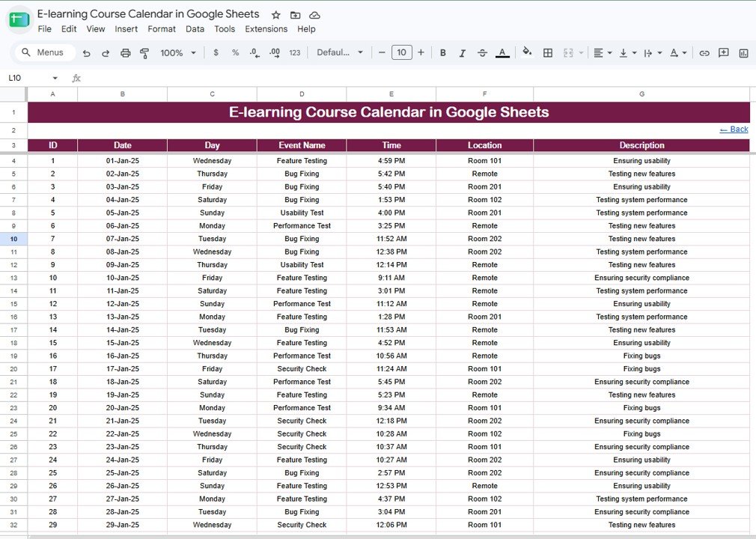Open the Google Sheets home icon
756x539 pixels.
(x=19, y=20)
